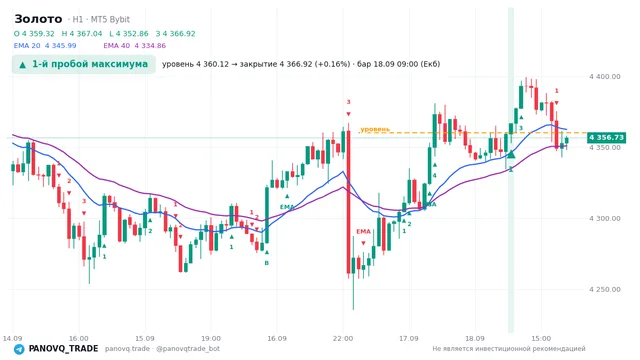
Task: Open the 1-й пробой максимума signal badge
Action: pyautogui.click(x=84, y=64)
